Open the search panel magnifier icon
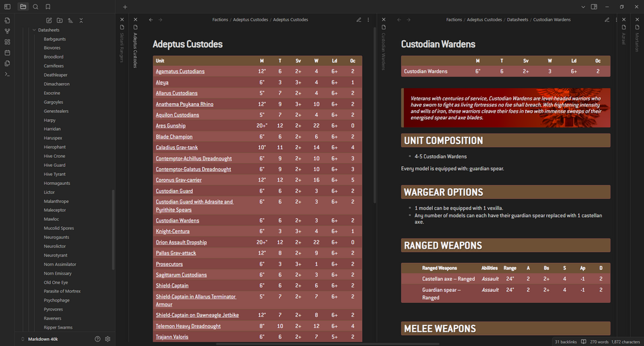 point(35,6)
